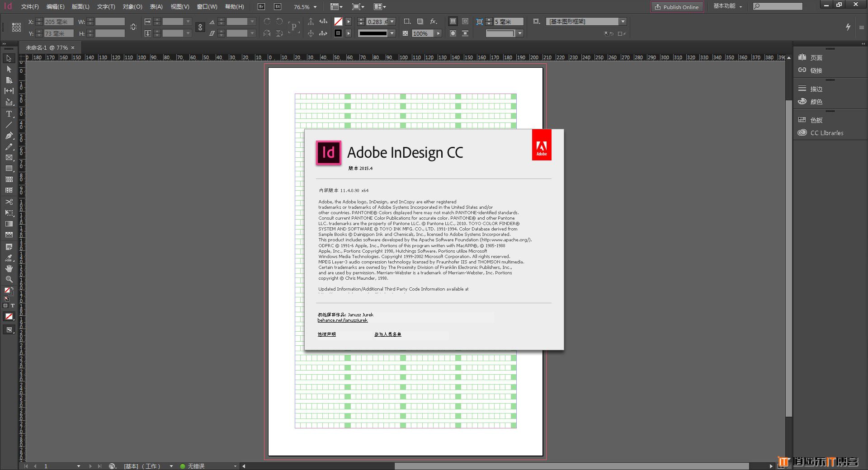The image size is (868, 470).
Task: Open the 版面(L) menu
Action: tap(81, 7)
